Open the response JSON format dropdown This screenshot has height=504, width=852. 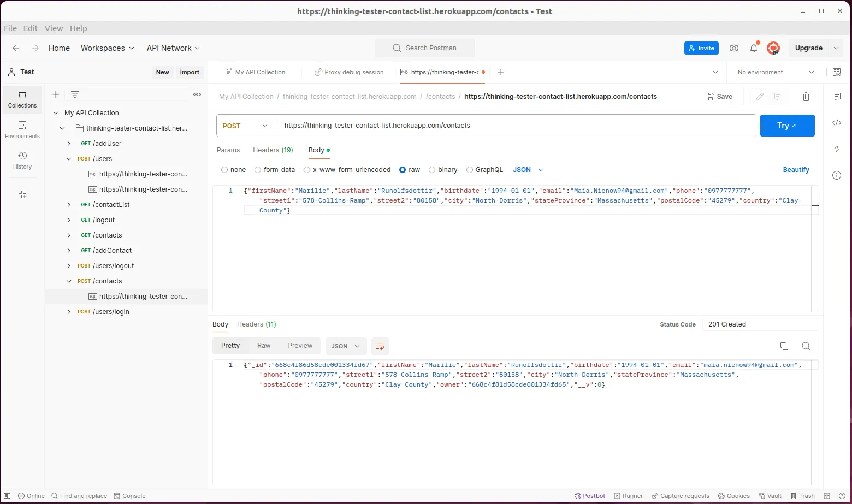coord(346,346)
